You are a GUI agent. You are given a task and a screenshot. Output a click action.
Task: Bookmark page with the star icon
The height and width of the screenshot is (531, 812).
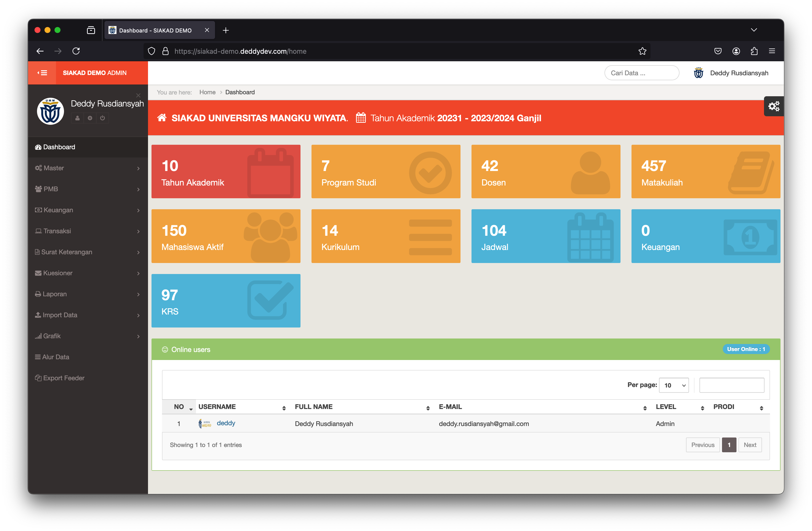click(x=642, y=51)
